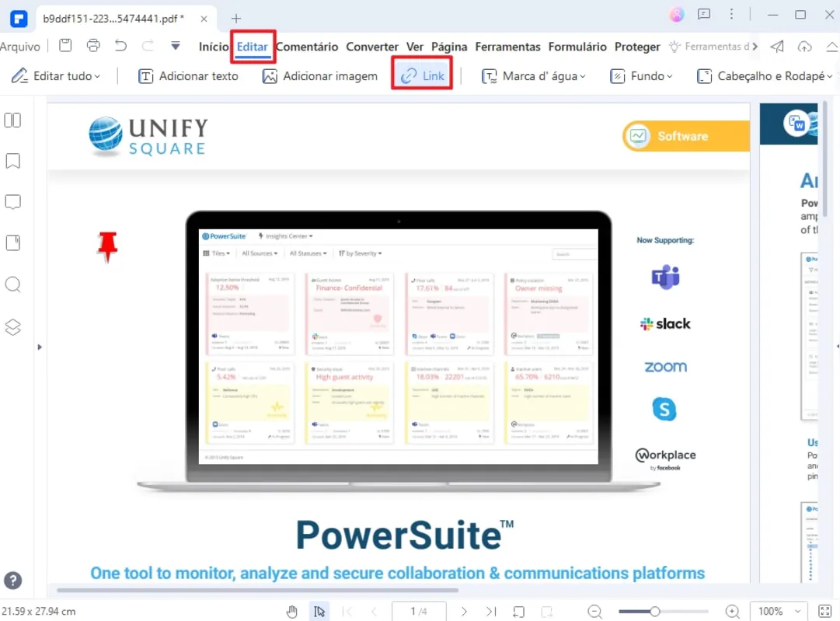The image size is (840, 621).
Task: Click the redo arrow icon
Action: coord(148,46)
